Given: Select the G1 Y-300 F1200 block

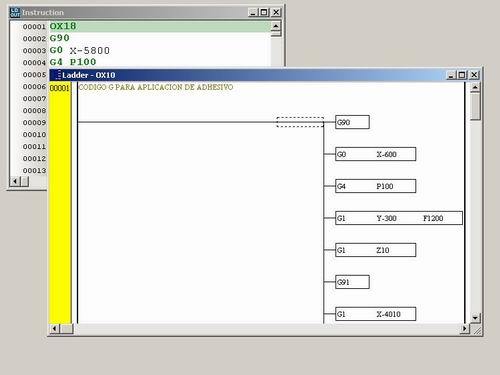Looking at the screenshot, I should tap(399, 218).
